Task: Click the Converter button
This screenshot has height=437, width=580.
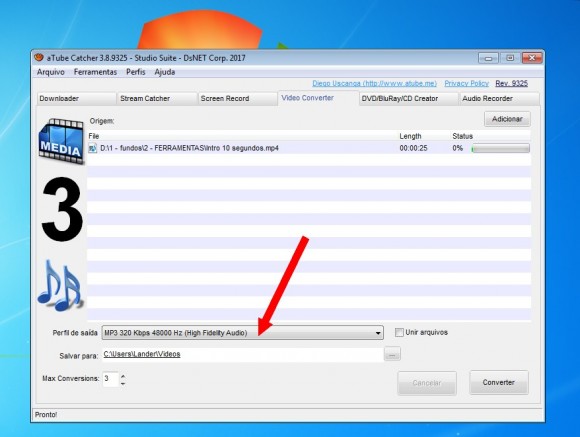Action: click(x=499, y=383)
